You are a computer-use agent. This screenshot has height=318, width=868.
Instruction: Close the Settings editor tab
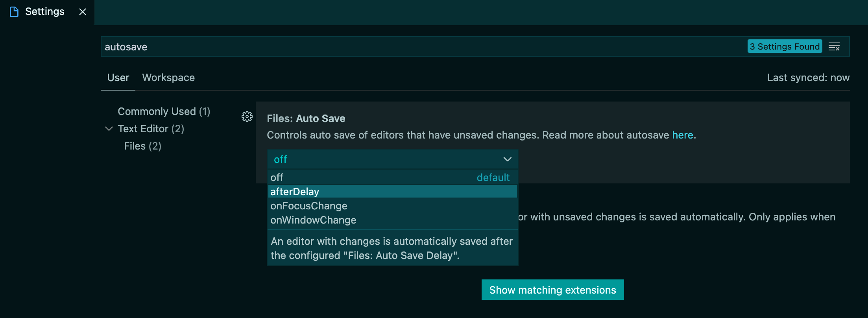[x=82, y=12]
